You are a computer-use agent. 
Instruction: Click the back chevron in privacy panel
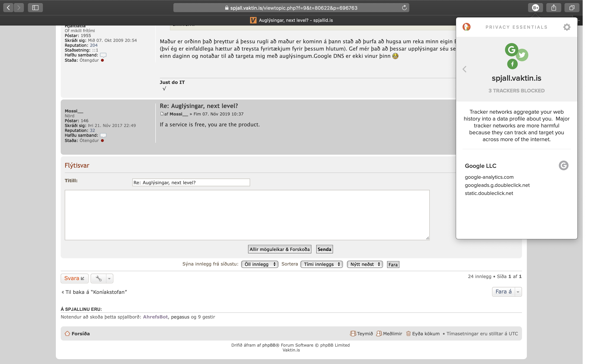click(x=464, y=69)
